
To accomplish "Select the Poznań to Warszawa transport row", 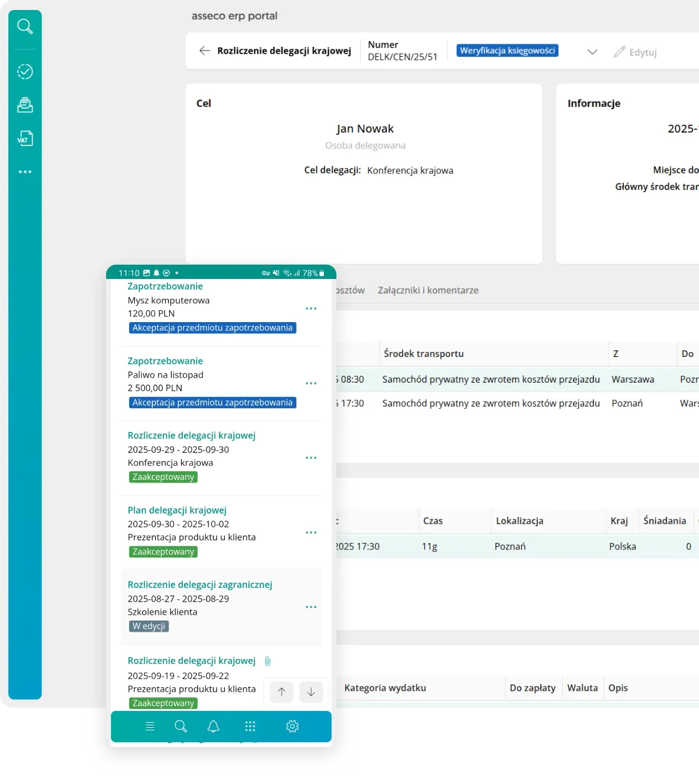I will click(x=491, y=404).
